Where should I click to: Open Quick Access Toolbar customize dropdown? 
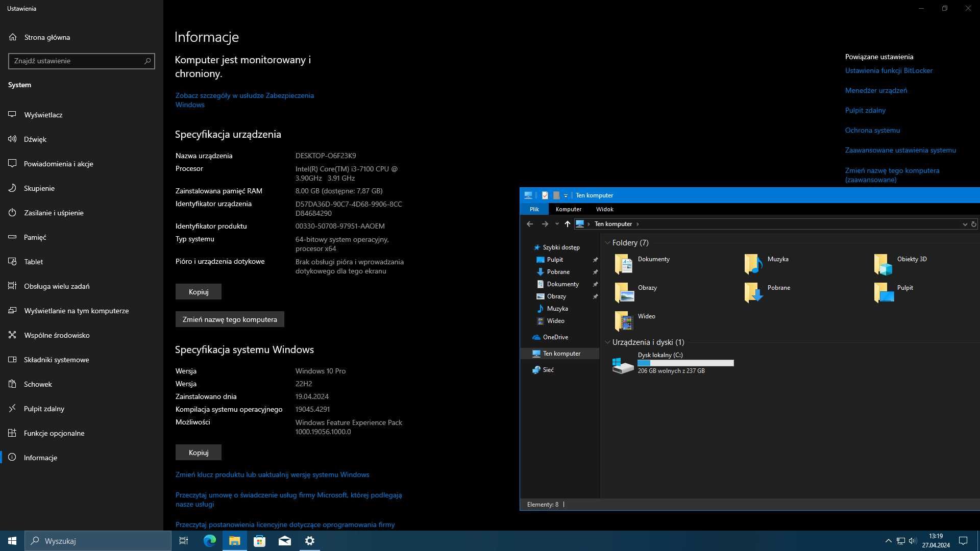click(566, 196)
